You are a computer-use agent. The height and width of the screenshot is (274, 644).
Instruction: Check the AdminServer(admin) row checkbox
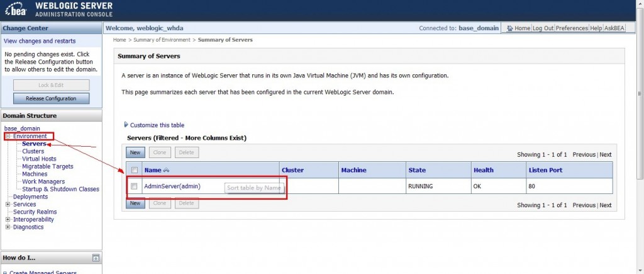[x=134, y=186]
